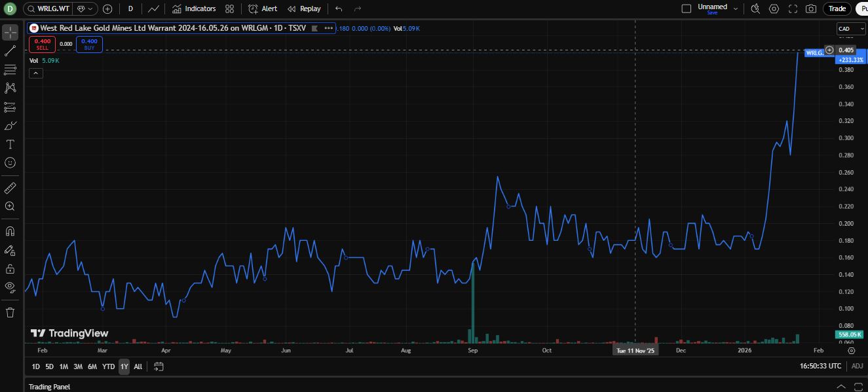The height and width of the screenshot is (392, 868).
Task: Open the forecasting and measurement tools
Action: pyautogui.click(x=10, y=107)
